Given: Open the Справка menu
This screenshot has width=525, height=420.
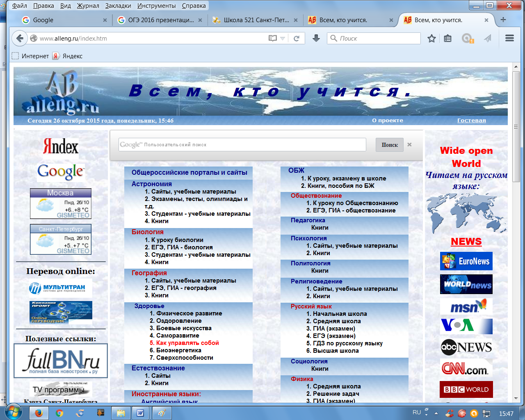Looking at the screenshot, I should [194, 5].
